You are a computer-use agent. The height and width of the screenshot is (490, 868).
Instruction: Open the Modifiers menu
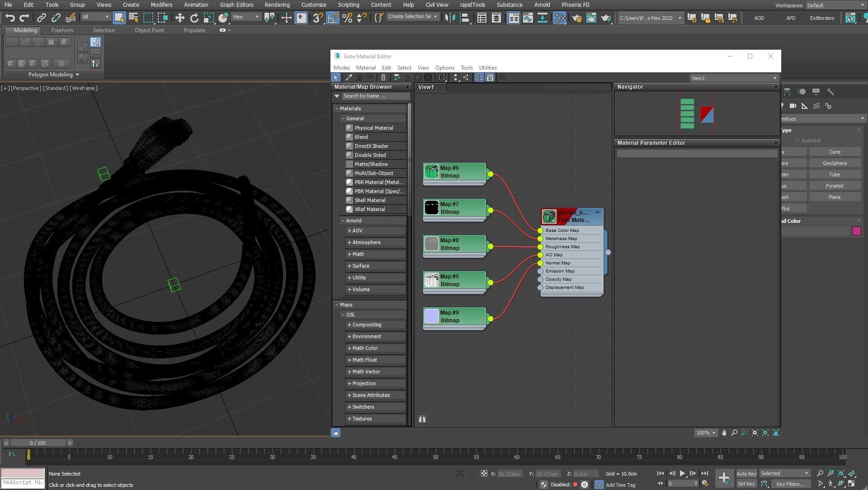(x=161, y=5)
